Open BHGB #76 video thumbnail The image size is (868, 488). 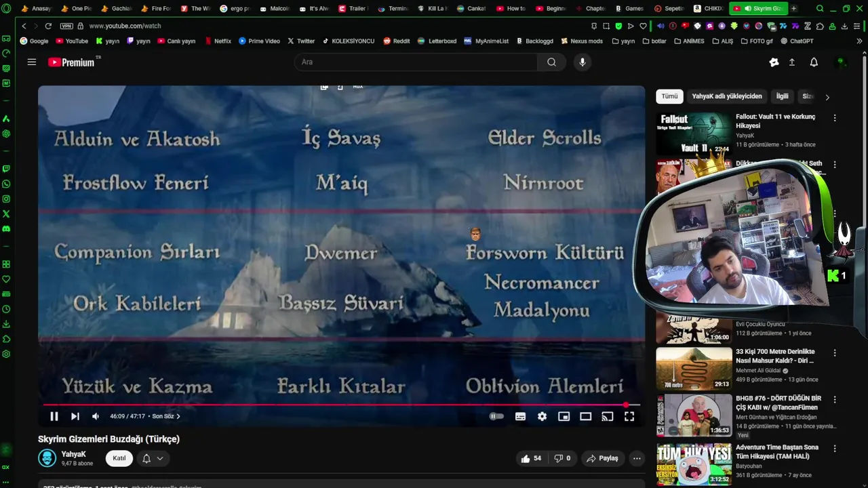[694, 415]
